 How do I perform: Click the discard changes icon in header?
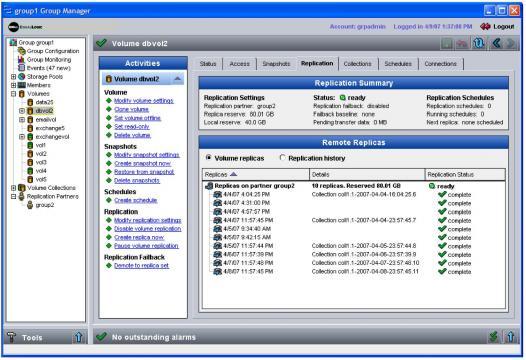[462, 44]
